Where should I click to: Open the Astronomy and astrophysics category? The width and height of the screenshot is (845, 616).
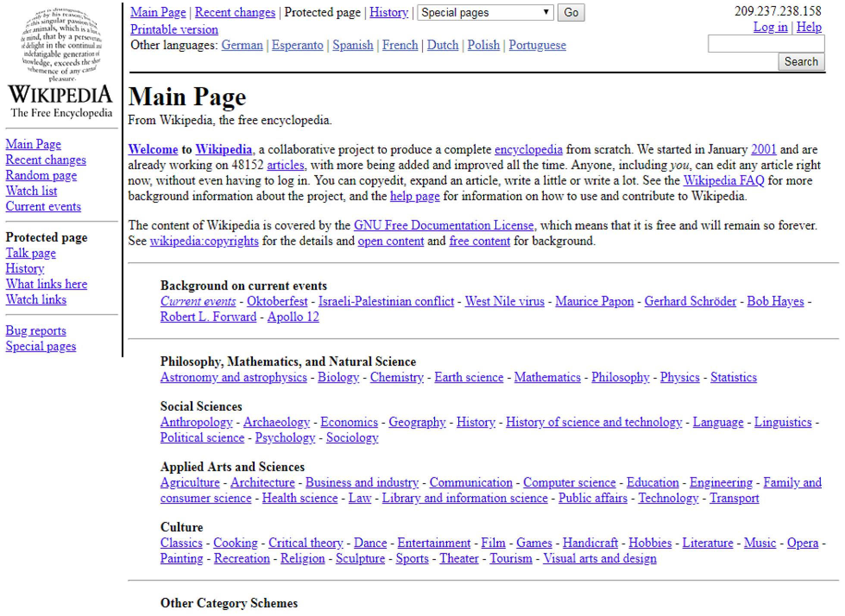coord(234,377)
